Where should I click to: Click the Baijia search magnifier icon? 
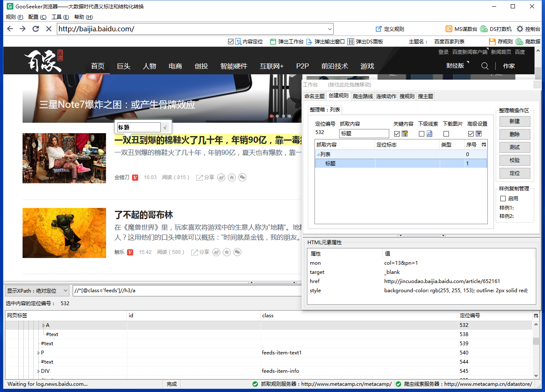[485, 66]
